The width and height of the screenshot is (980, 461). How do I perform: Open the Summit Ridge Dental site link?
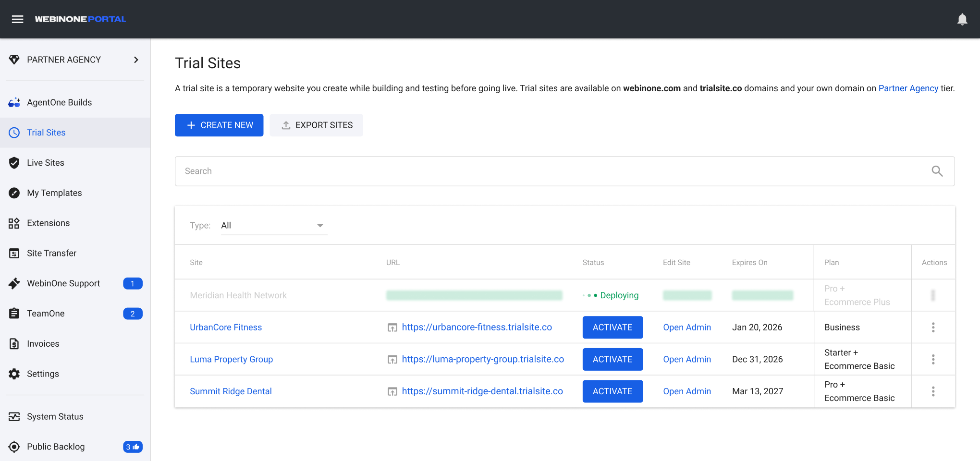coord(231,391)
